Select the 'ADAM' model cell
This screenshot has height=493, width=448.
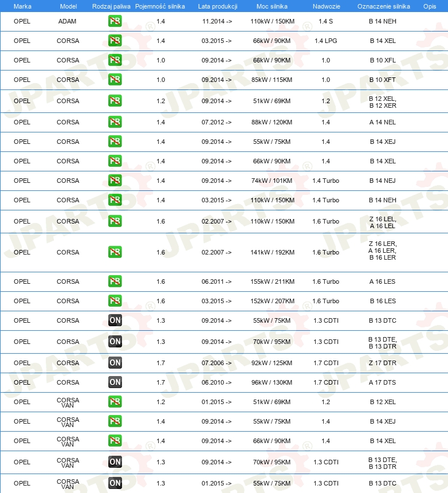67,21
